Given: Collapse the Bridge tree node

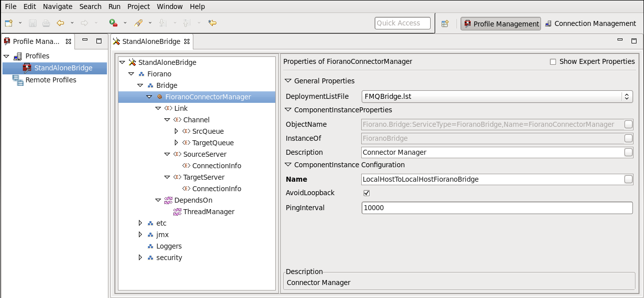Looking at the screenshot, I should click(x=140, y=85).
